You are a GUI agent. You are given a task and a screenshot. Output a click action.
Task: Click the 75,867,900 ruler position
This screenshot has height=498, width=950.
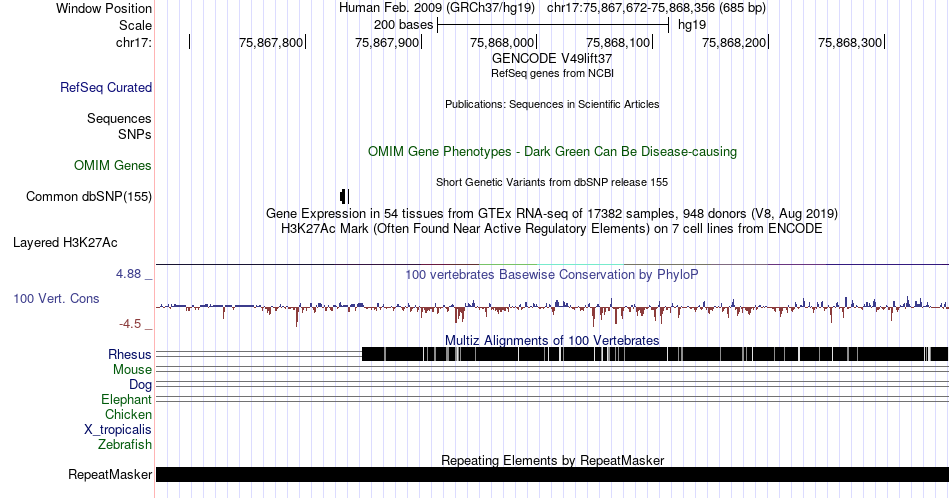tap(387, 42)
